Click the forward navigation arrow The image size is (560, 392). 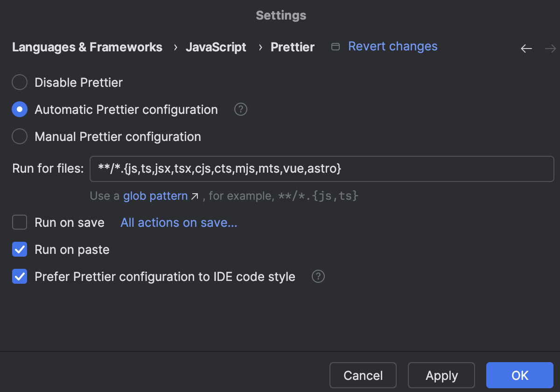[x=550, y=49]
